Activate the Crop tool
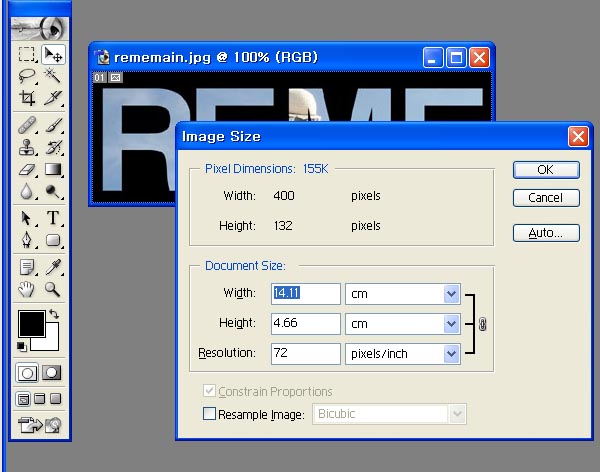The width and height of the screenshot is (600, 472). click(x=27, y=98)
